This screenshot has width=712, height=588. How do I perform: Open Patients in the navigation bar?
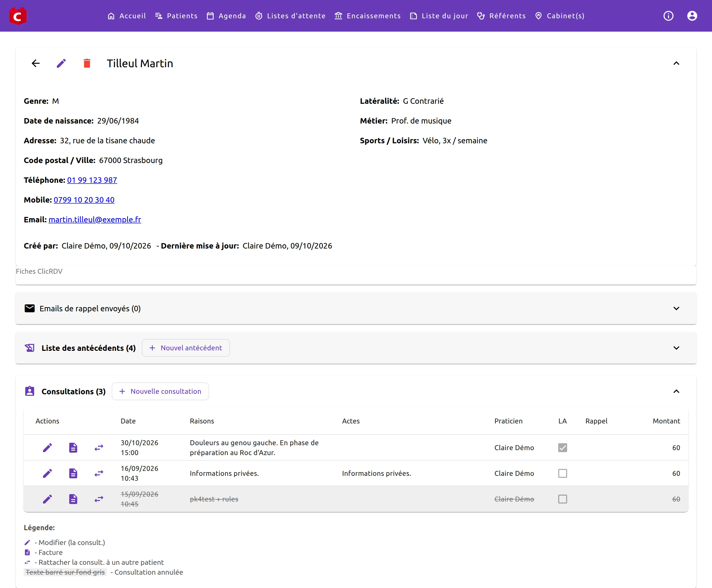176,16
